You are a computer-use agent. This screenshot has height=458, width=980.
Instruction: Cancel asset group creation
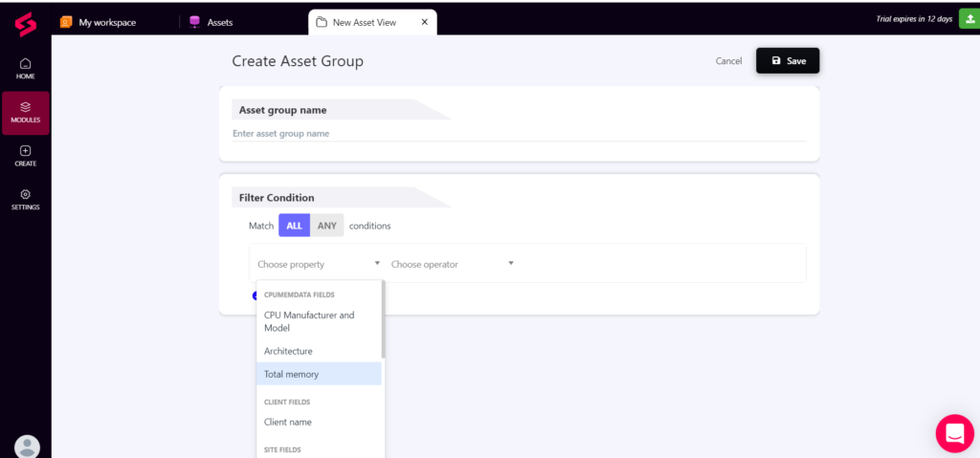tap(728, 60)
